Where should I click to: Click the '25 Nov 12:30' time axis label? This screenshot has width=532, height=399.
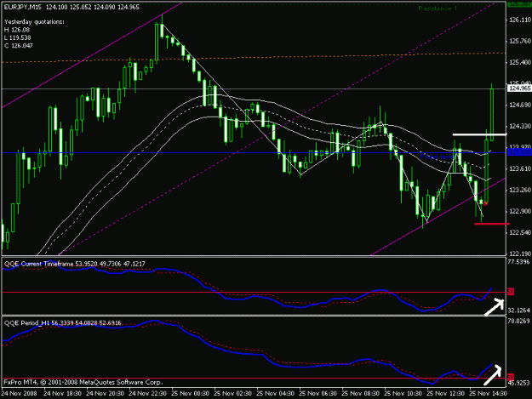445,394
